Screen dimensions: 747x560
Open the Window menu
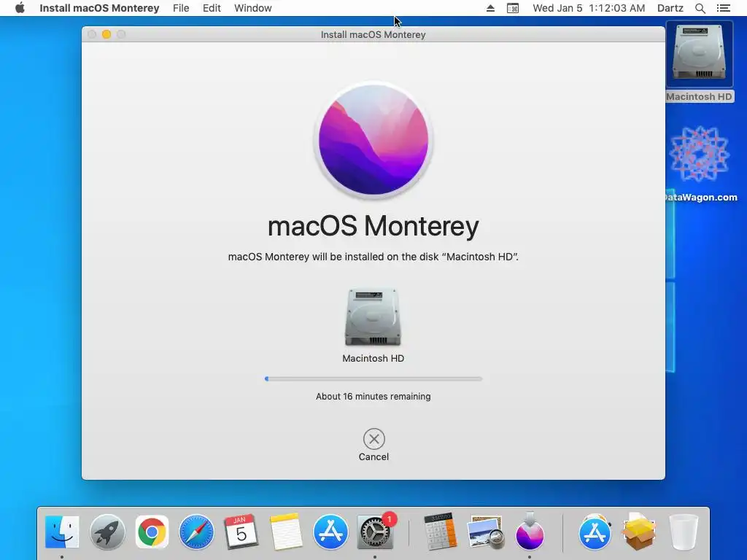click(253, 8)
